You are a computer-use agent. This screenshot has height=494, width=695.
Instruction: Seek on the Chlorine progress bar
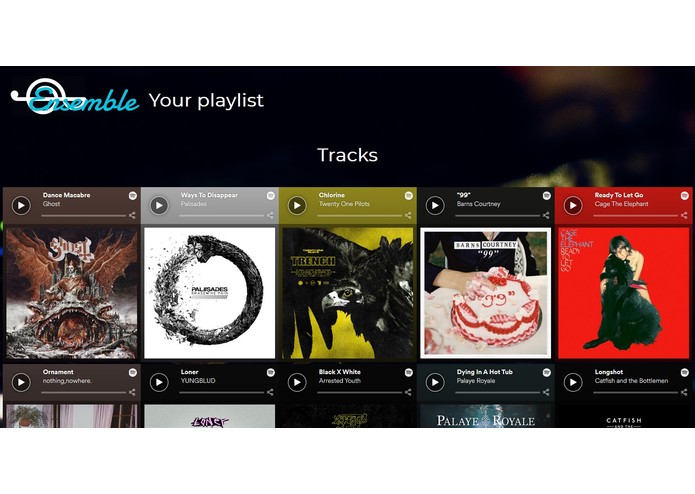pyautogui.click(x=359, y=216)
